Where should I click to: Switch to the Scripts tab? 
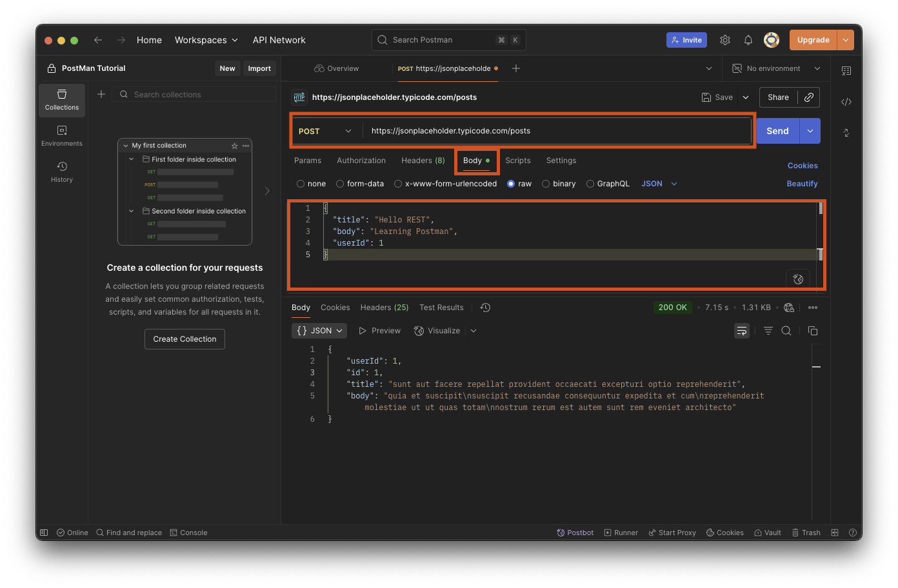pos(518,161)
